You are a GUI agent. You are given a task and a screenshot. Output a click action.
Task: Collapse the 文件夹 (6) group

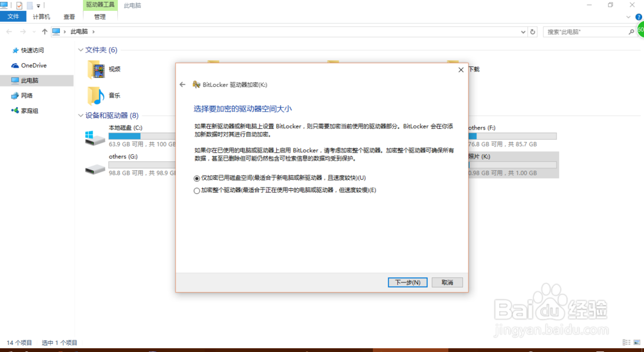click(x=80, y=50)
